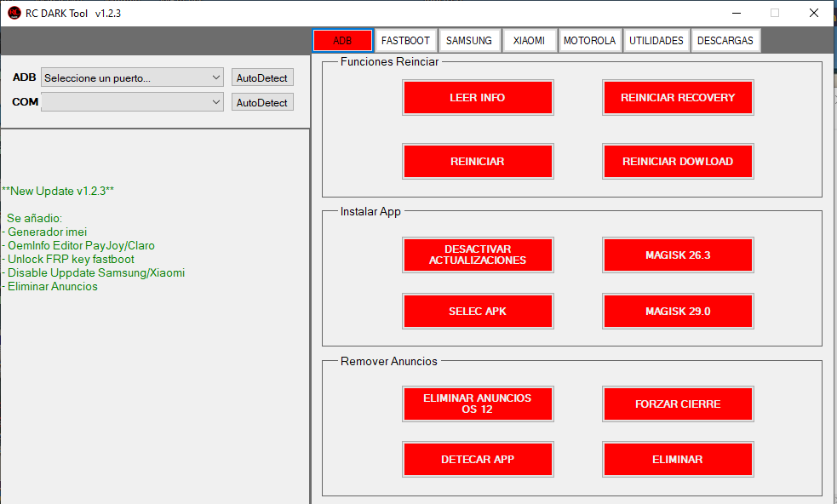Click REINICIAR RECOVERY

tap(678, 97)
